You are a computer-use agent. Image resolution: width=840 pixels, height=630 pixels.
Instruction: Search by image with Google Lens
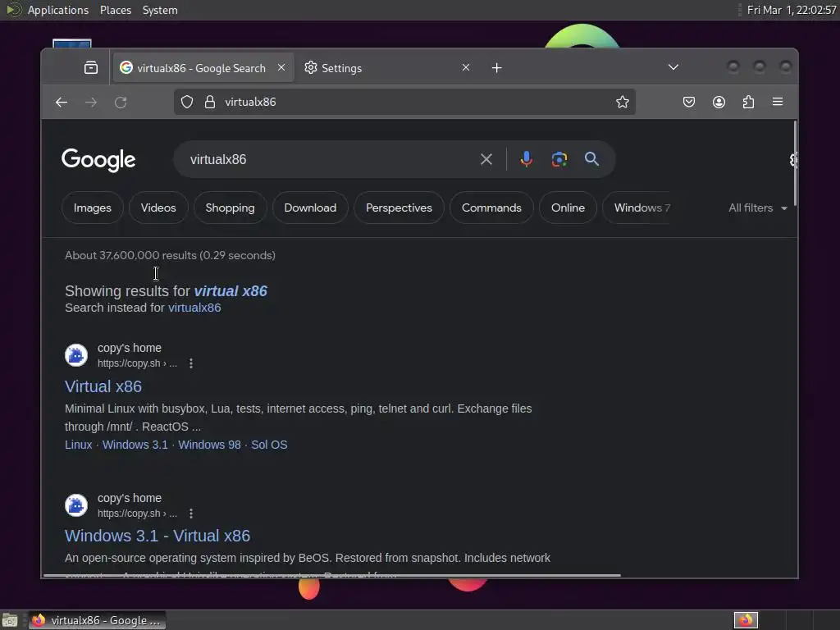pos(559,159)
